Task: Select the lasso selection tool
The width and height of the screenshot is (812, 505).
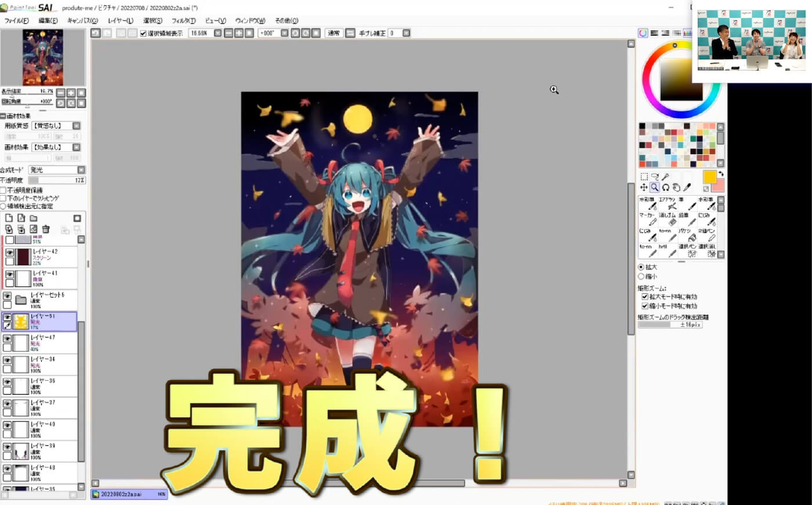Action: coord(655,177)
